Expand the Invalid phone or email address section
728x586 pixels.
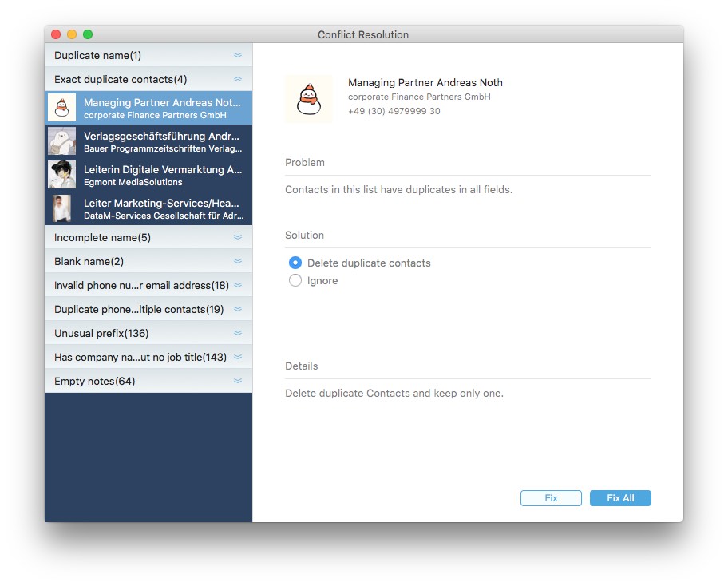[237, 285]
